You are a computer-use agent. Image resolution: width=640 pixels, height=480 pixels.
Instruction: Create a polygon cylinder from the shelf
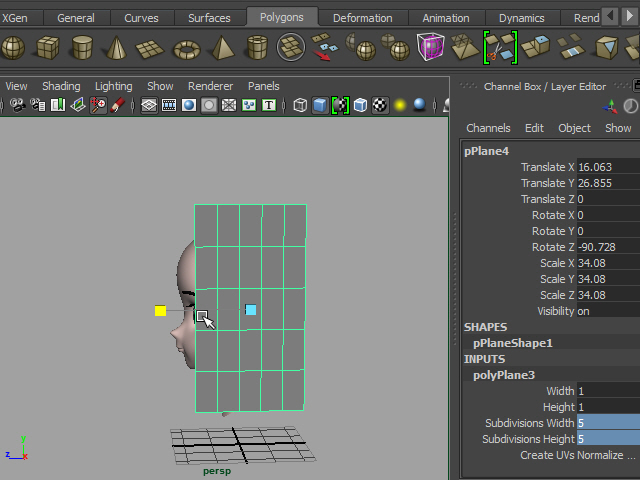(x=82, y=47)
